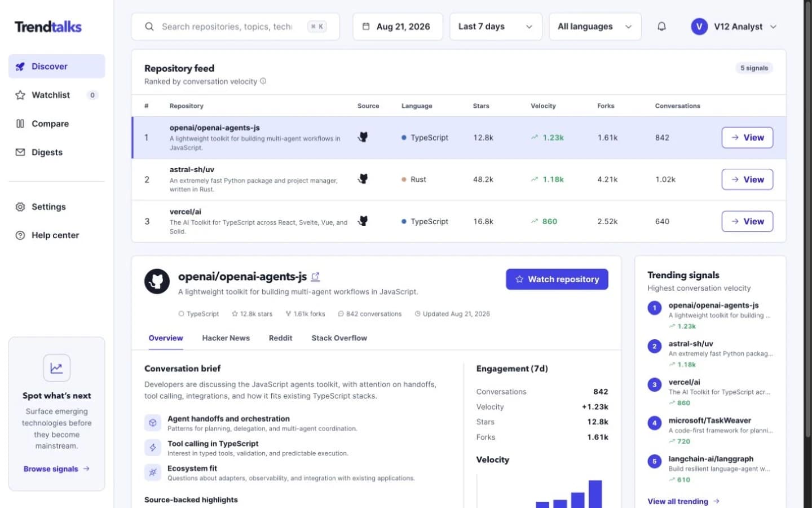The image size is (812, 508).
Task: Click the Ecosystem fit icon
Action: [x=152, y=472]
